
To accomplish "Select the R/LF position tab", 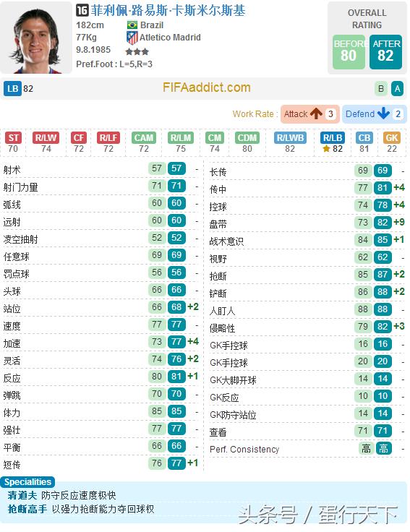I will pos(108,138).
